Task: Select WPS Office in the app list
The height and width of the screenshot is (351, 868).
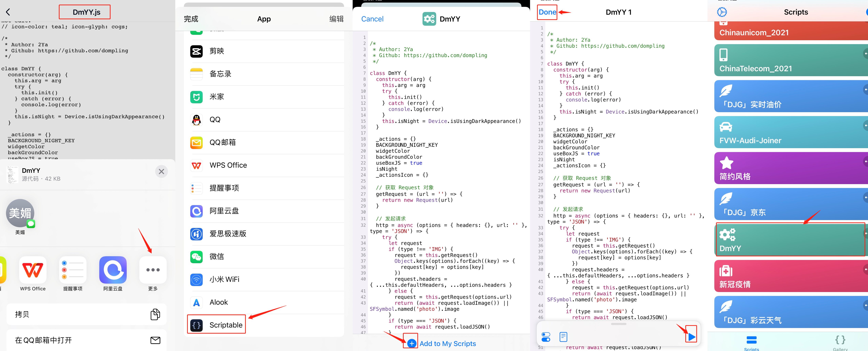Action: (264, 165)
